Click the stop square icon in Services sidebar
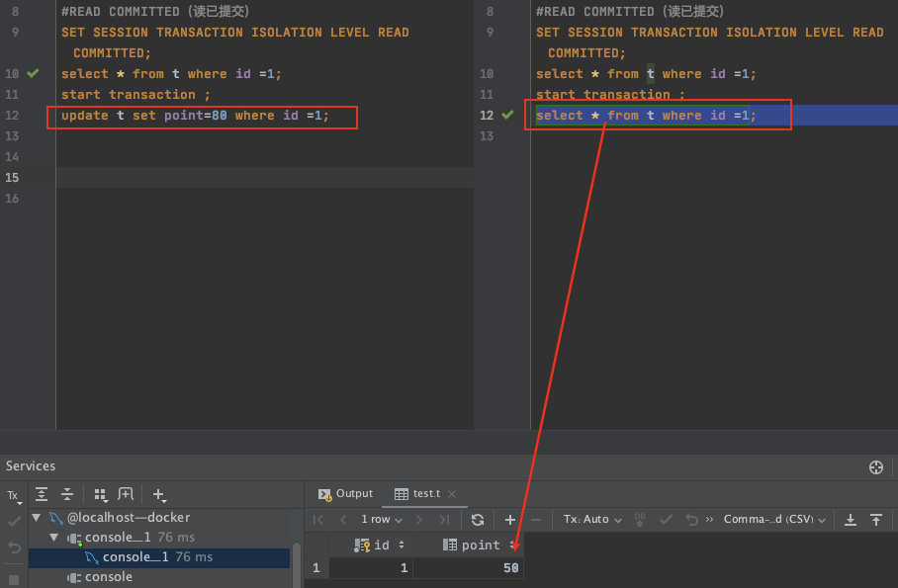The width and height of the screenshot is (898, 588). click(x=14, y=580)
